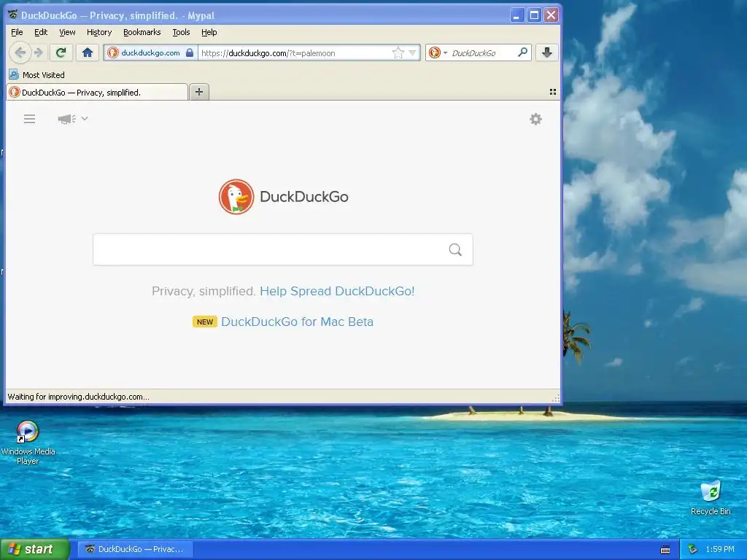Screen dimensions: 747x560
Task: Click the padlock security icon in address bar
Action: [190, 52]
